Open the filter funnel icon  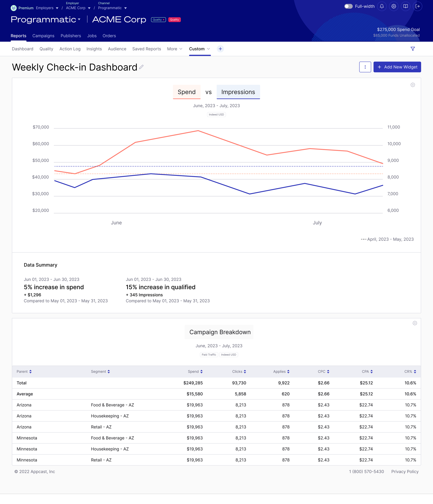(413, 49)
